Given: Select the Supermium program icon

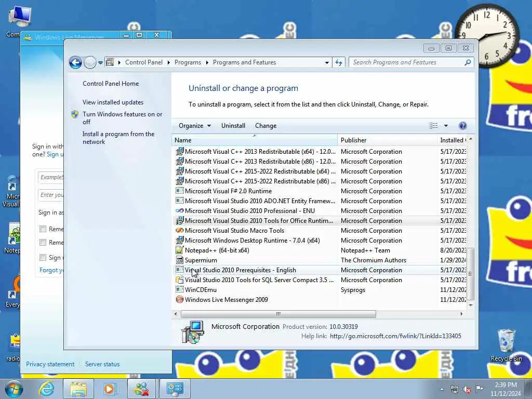Looking at the screenshot, I should click(x=179, y=260).
